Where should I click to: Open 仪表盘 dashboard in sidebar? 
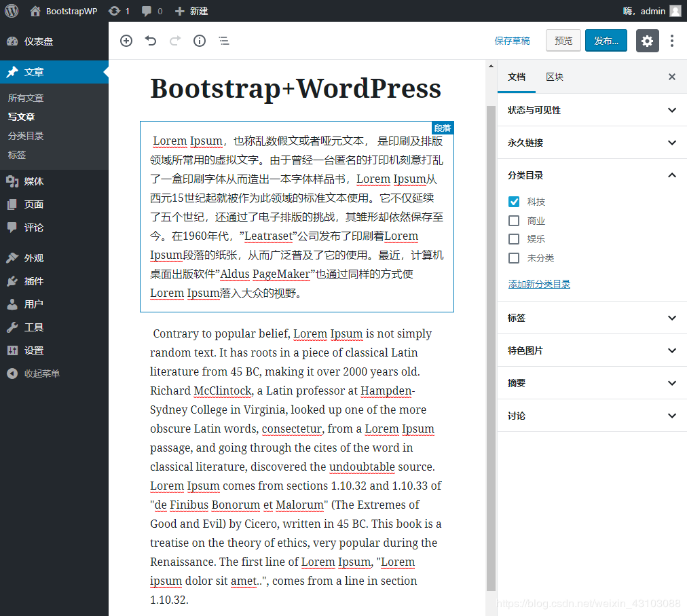coord(54,41)
